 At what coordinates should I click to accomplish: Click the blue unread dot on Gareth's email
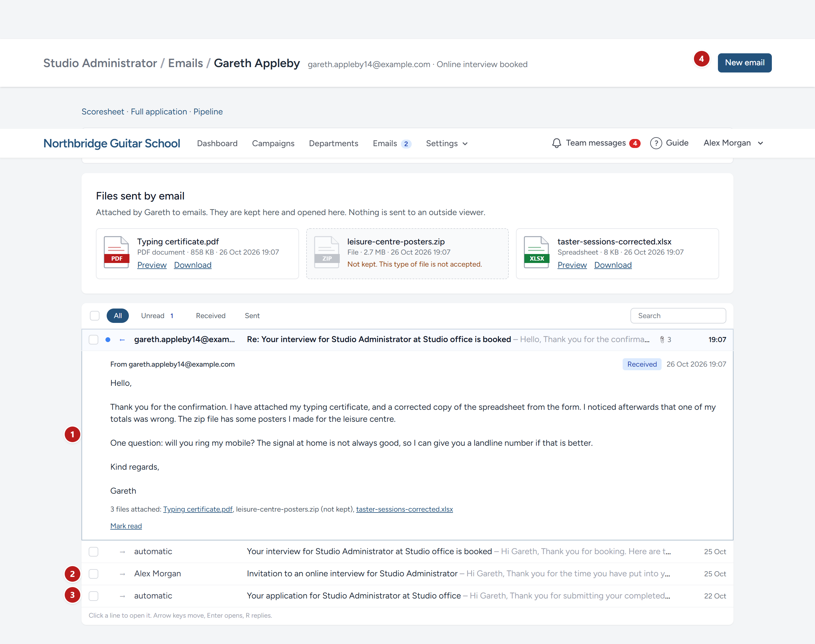(108, 339)
